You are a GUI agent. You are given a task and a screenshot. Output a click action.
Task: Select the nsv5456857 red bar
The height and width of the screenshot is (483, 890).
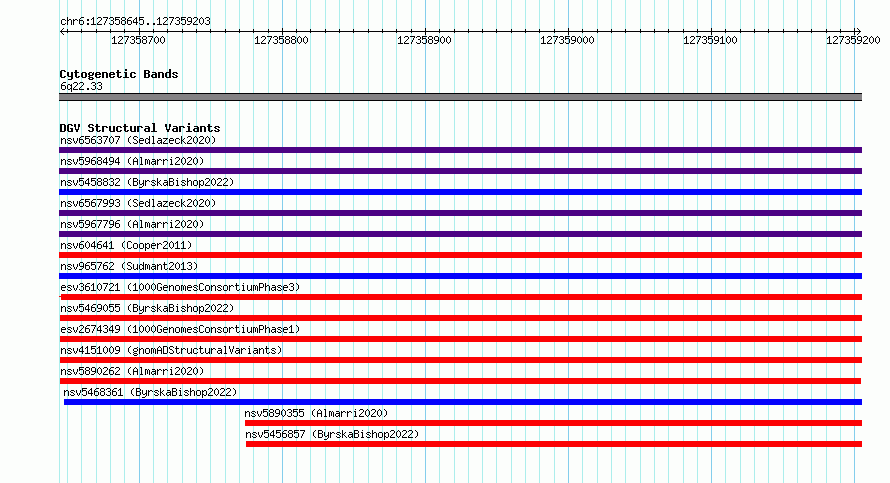554,444
